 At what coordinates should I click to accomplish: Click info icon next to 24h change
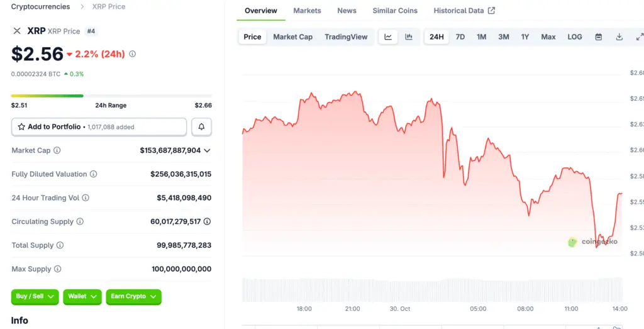tap(132, 54)
